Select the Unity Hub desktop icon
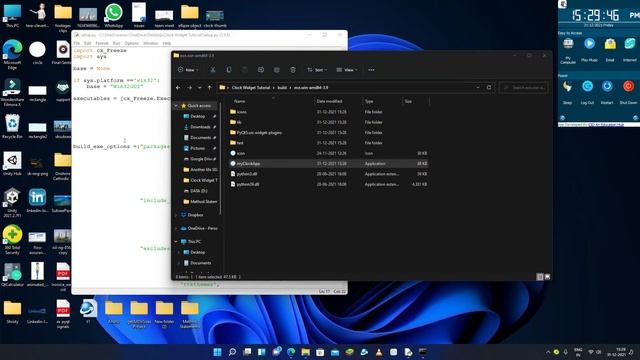 (12, 164)
